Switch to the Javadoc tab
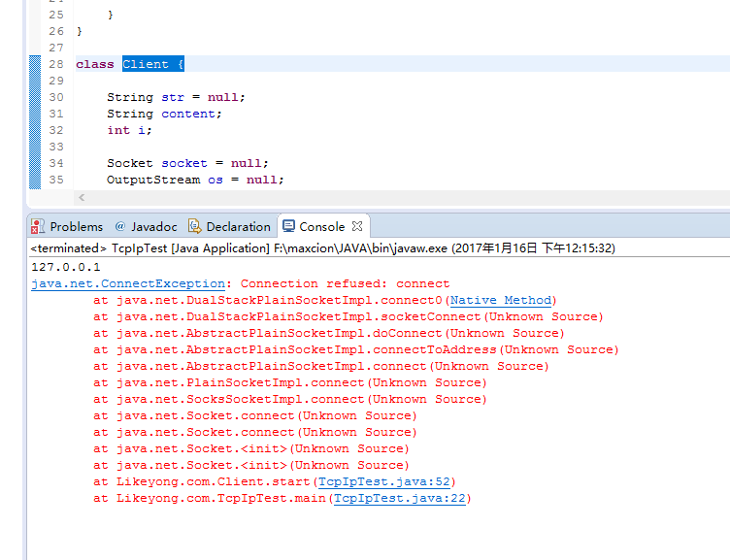The width and height of the screenshot is (730, 560). click(x=147, y=227)
